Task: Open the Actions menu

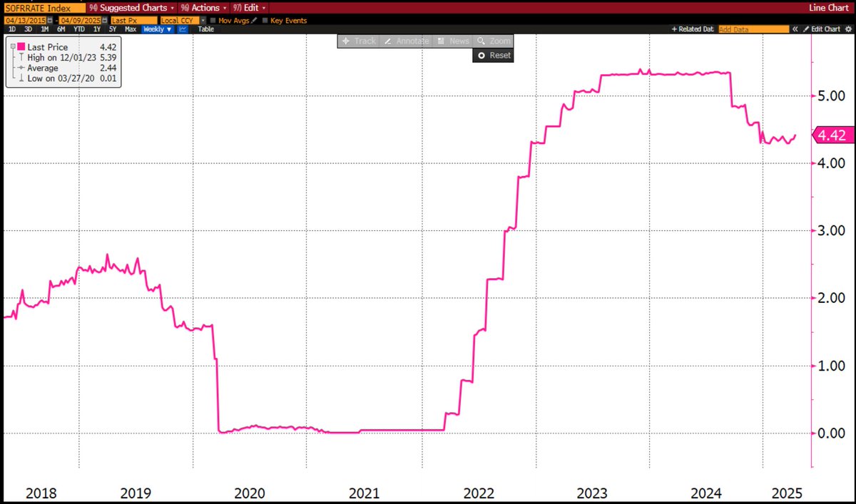Action: 203,8
